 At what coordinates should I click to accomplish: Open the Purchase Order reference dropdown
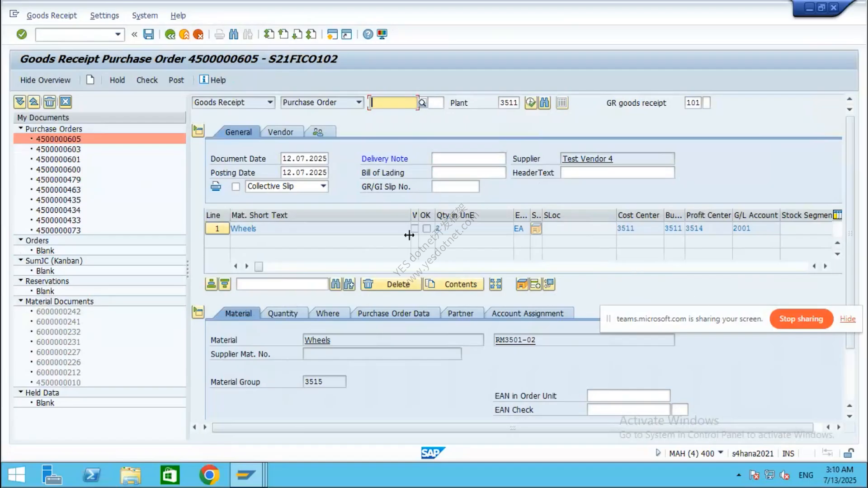(359, 103)
